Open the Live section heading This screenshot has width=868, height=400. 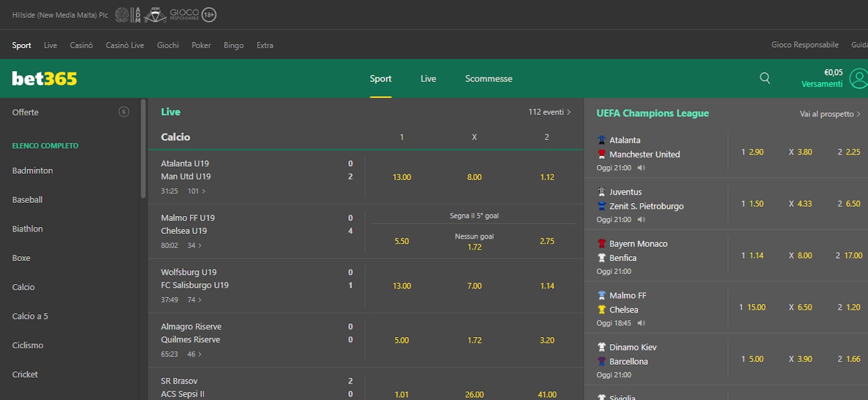[170, 112]
